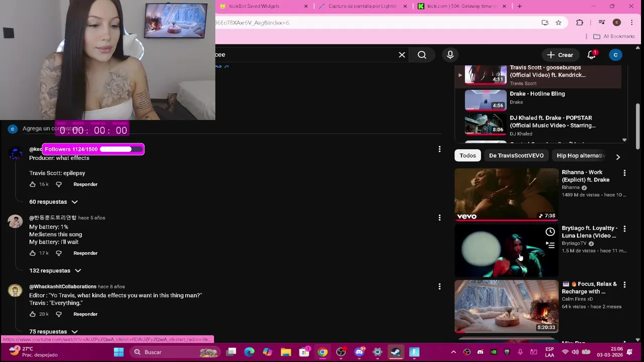Click the taskbar Buscar search box
The height and width of the screenshot is (362, 644).
coord(176,352)
